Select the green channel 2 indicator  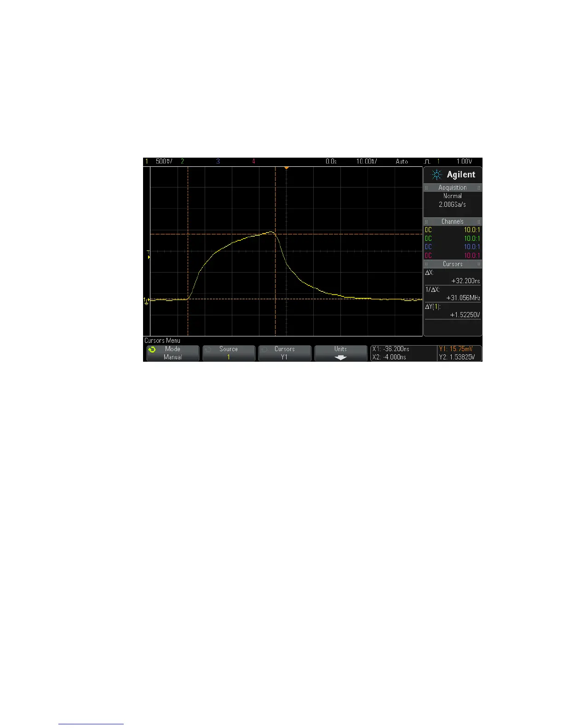(x=182, y=161)
